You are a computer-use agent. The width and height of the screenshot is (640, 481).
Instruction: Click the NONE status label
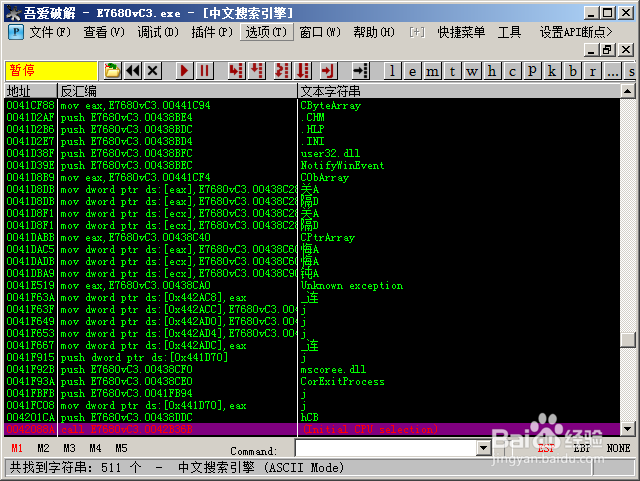pos(618,448)
